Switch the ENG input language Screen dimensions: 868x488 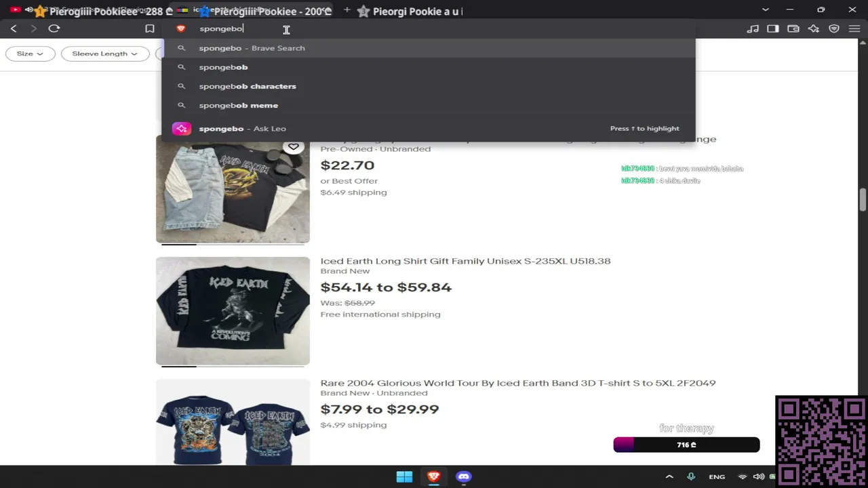(717, 476)
